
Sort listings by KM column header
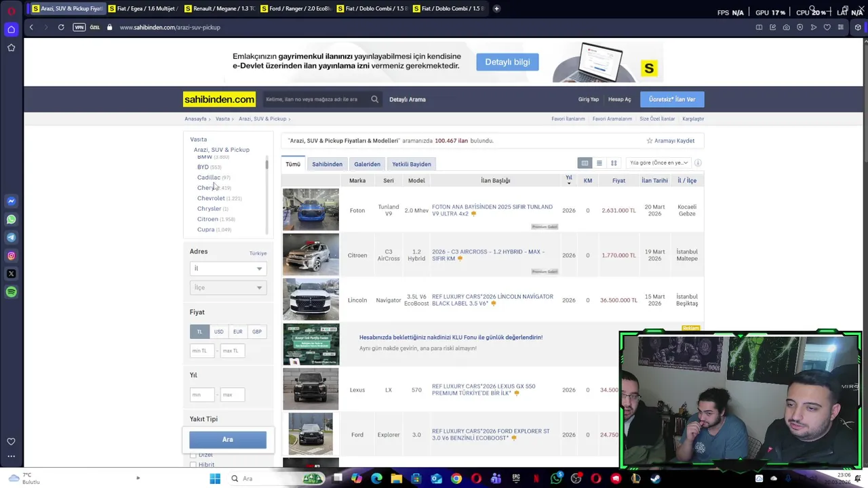[588, 180]
